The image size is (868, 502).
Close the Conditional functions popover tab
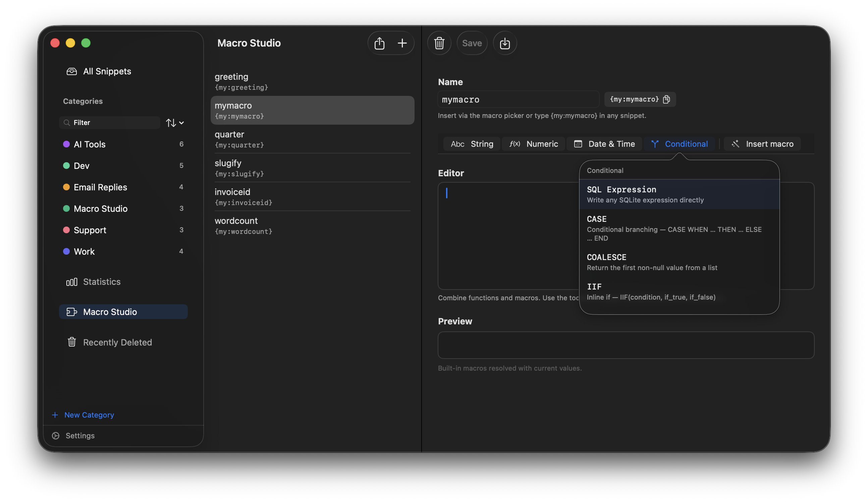(679, 144)
